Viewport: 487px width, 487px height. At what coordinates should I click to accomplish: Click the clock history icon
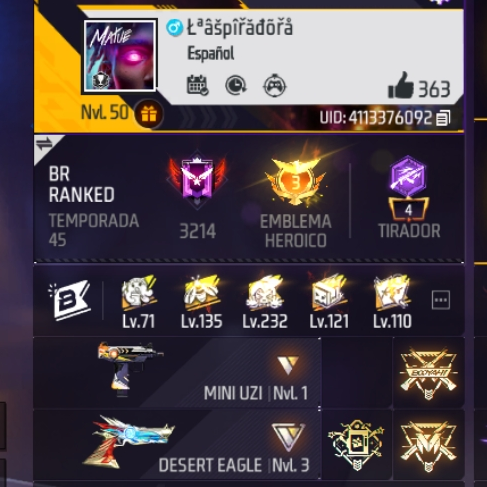point(236,86)
